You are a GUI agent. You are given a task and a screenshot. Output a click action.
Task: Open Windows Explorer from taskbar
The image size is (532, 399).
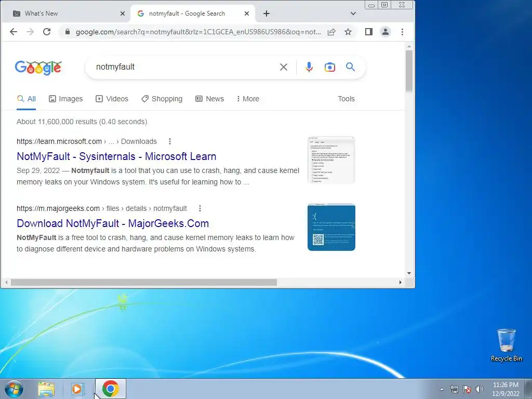(x=46, y=389)
